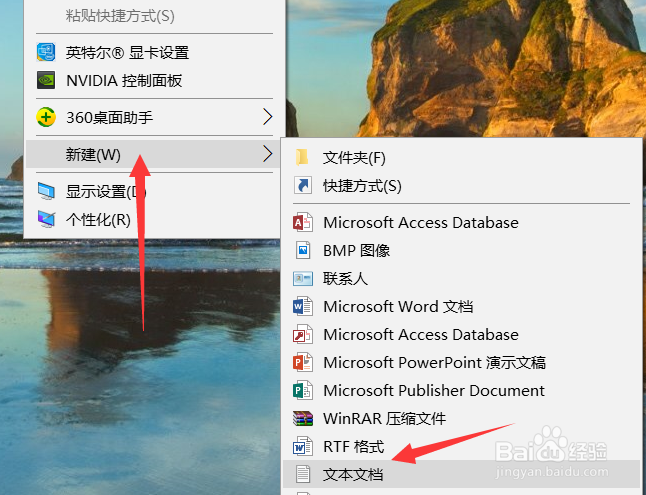Click the PowerPoint presentation icon
The width and height of the screenshot is (646, 495).
[x=303, y=363]
